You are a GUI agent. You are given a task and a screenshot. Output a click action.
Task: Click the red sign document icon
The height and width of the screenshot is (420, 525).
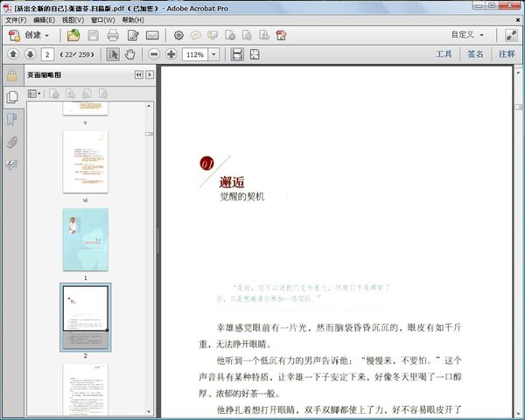(281, 35)
